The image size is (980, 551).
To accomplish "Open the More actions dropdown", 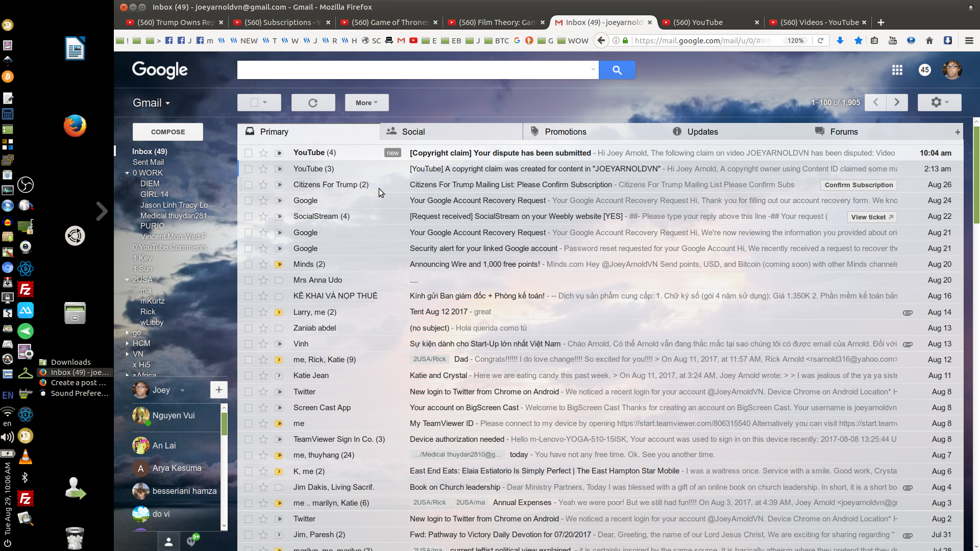I will point(366,103).
